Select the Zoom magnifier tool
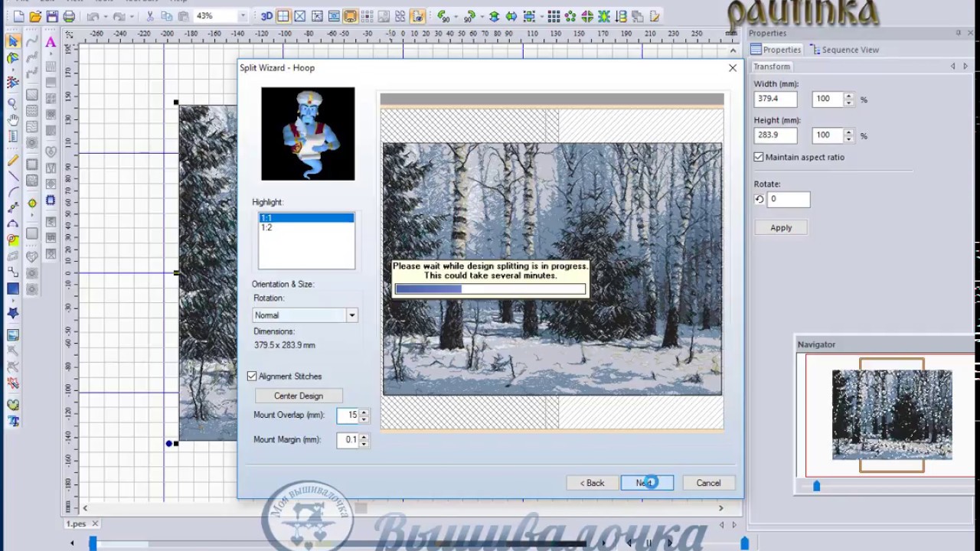The image size is (980, 551). pyautogui.click(x=13, y=103)
